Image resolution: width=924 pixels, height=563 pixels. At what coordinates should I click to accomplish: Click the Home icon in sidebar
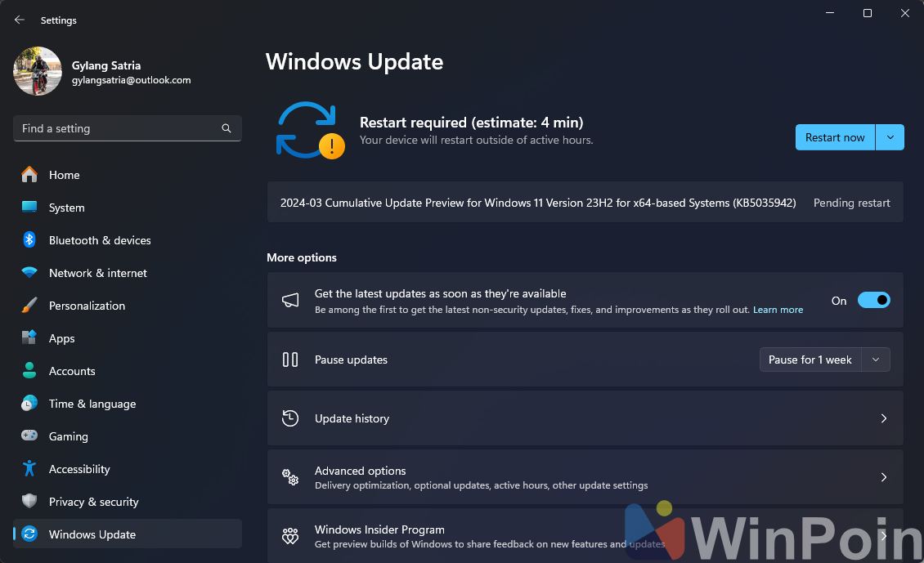pyautogui.click(x=29, y=175)
